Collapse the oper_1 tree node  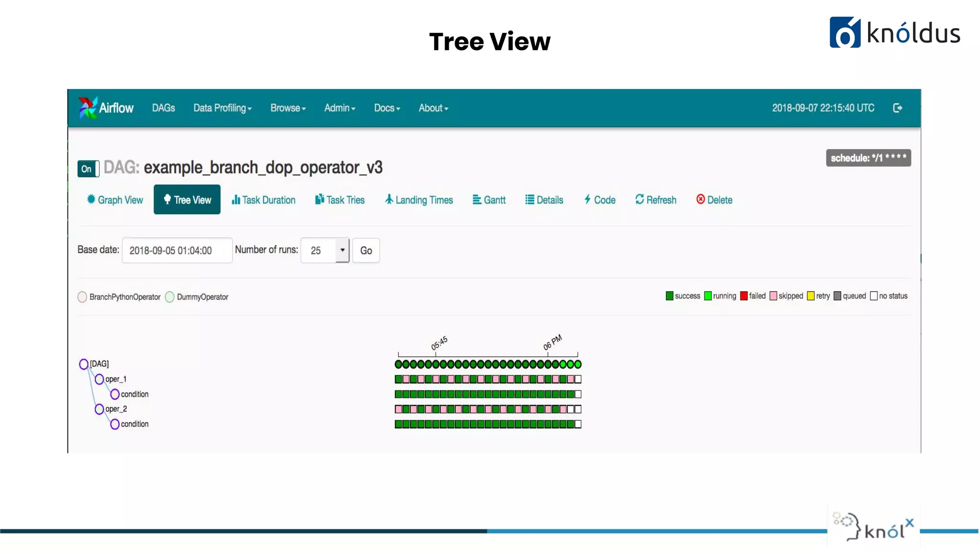click(x=99, y=379)
